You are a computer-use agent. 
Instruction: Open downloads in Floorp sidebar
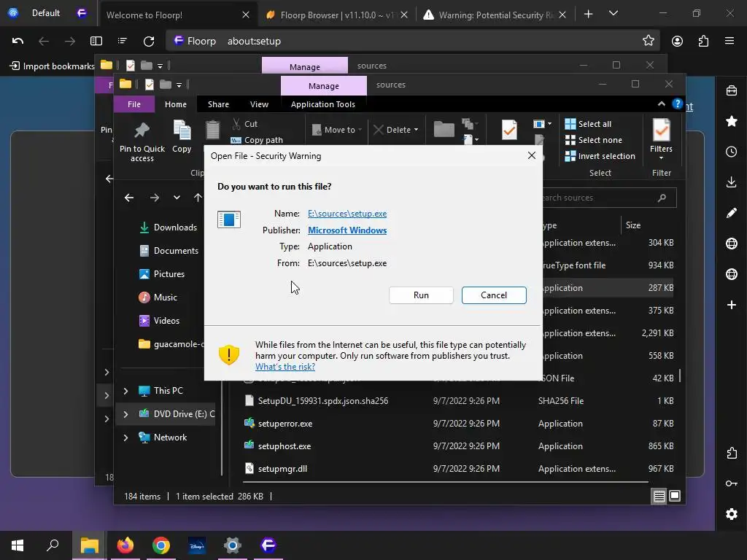[x=731, y=182]
